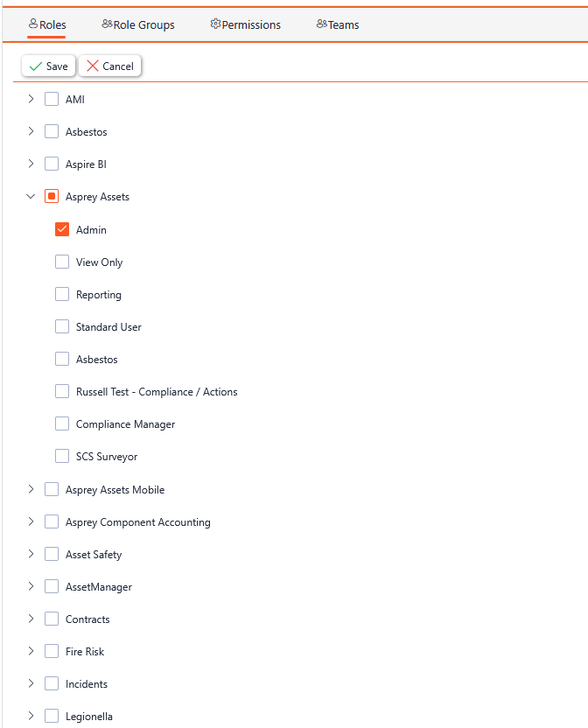Viewport: 588px width, 728px height.
Task: Uncheck the Admin role checkbox
Action: (x=62, y=229)
